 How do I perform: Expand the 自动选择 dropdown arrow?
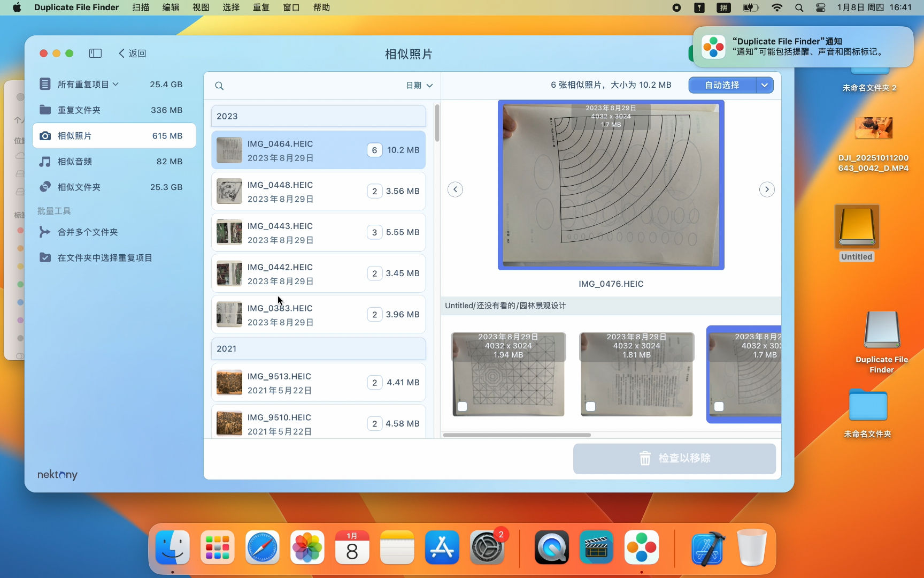pyautogui.click(x=765, y=85)
